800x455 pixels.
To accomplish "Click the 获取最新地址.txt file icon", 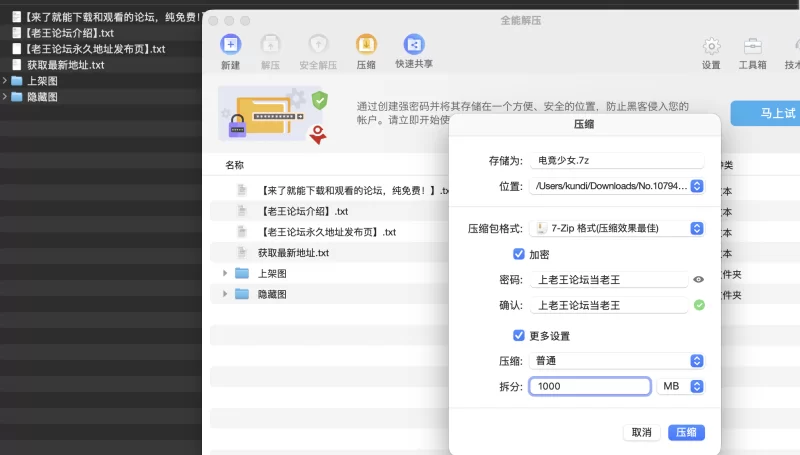I will click(x=241, y=253).
